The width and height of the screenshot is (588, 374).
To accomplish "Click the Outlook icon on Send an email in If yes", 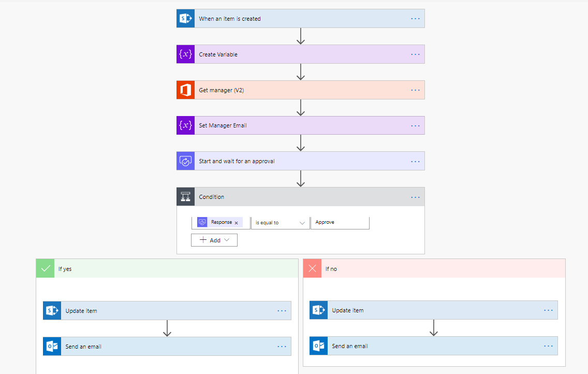I will [x=52, y=346].
